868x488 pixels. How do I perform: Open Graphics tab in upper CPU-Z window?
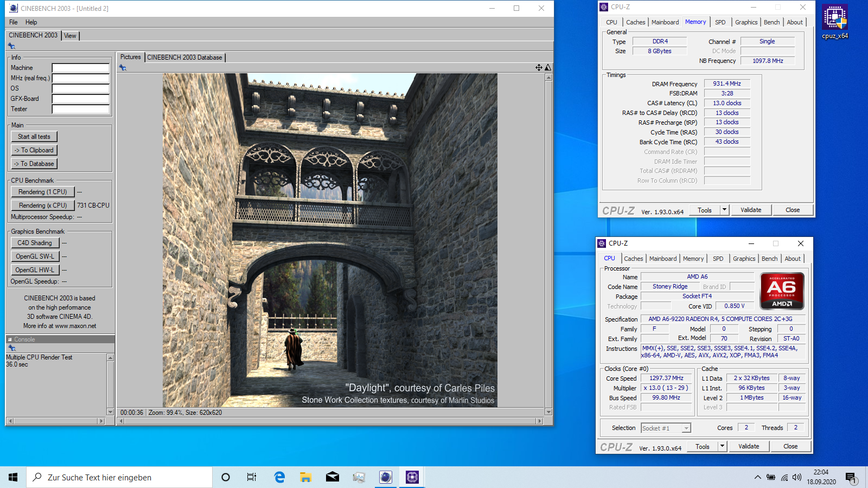(746, 22)
